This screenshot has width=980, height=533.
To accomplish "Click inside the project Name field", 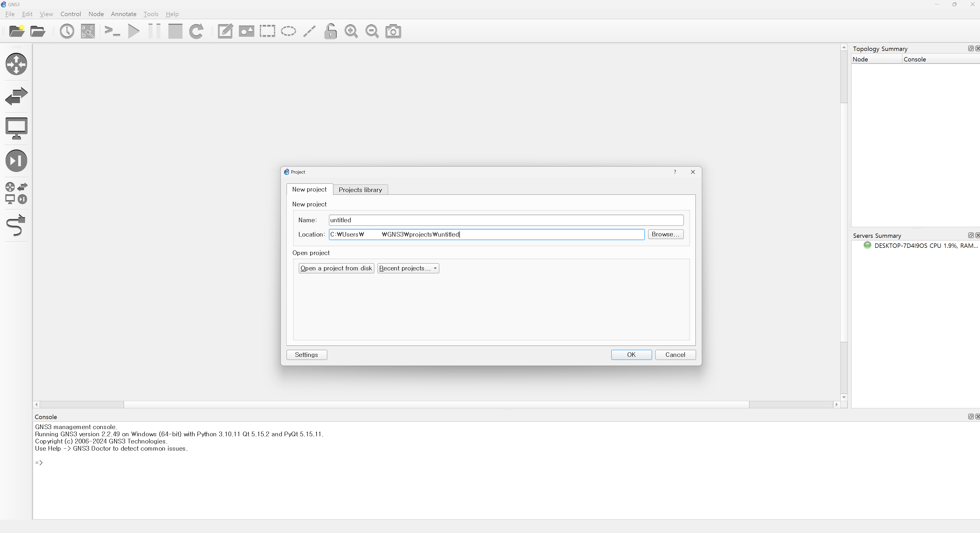I will [506, 220].
